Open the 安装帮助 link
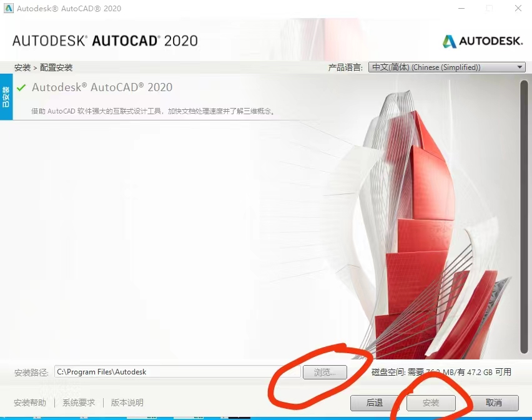This screenshot has height=420, width=532. (x=30, y=403)
